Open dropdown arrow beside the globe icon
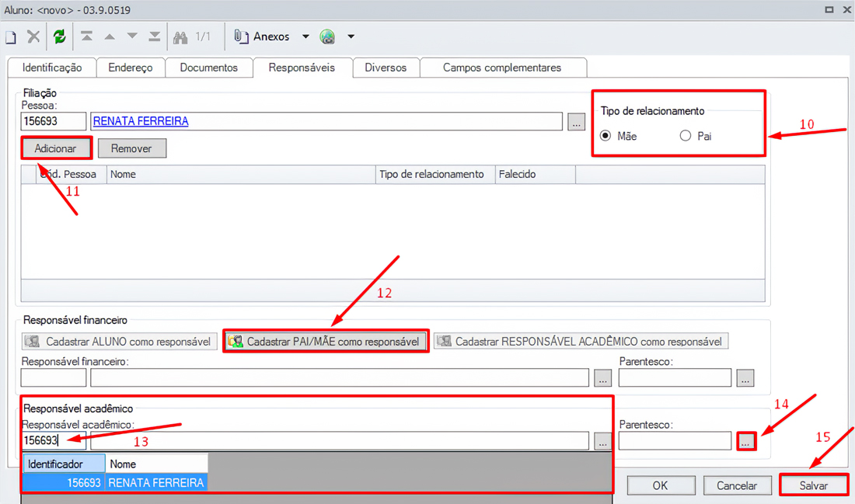Screen dimensions: 855x504 click(351, 37)
